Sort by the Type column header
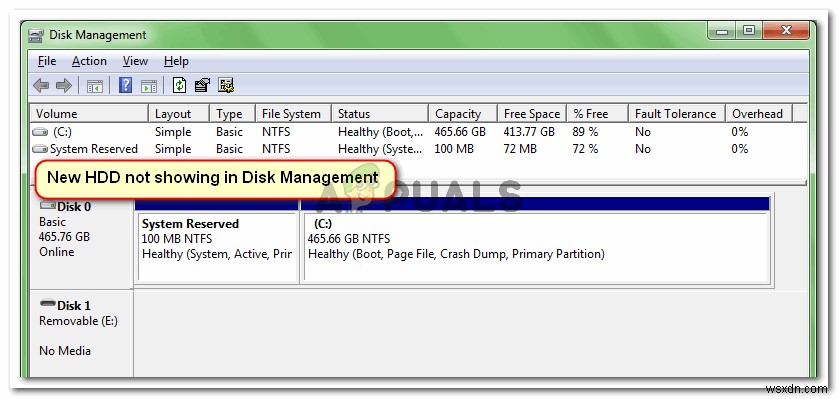 click(233, 114)
